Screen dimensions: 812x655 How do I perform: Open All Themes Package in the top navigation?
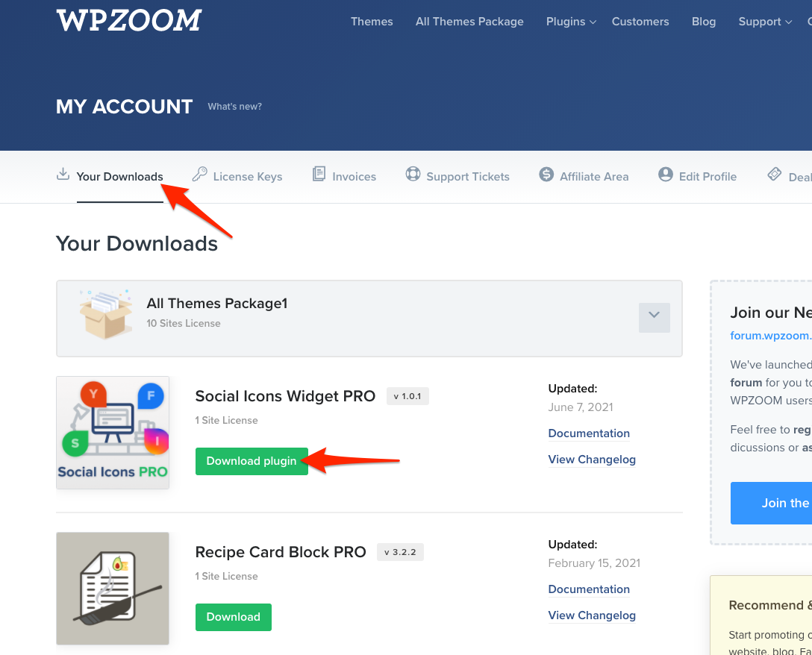point(469,22)
